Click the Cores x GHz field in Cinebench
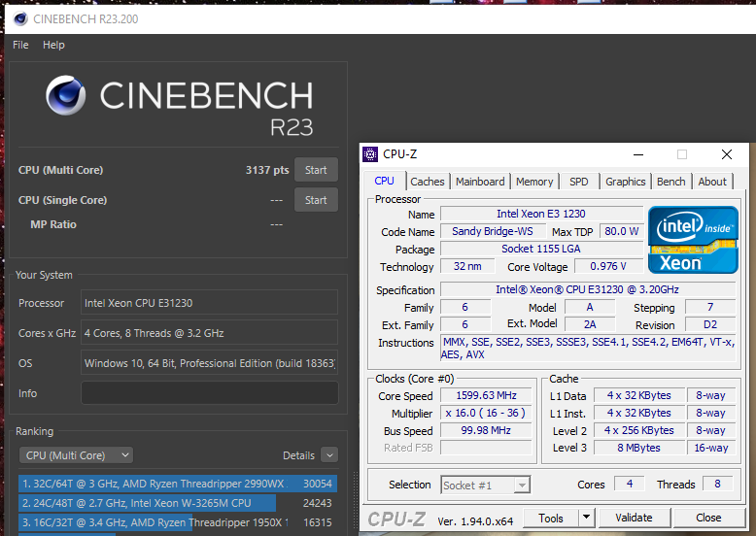 pyautogui.click(x=209, y=333)
